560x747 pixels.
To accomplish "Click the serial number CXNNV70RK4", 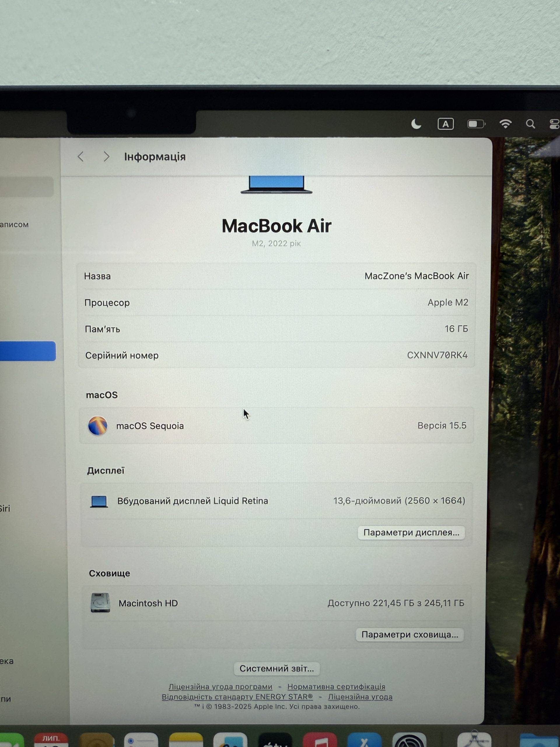I will [437, 355].
